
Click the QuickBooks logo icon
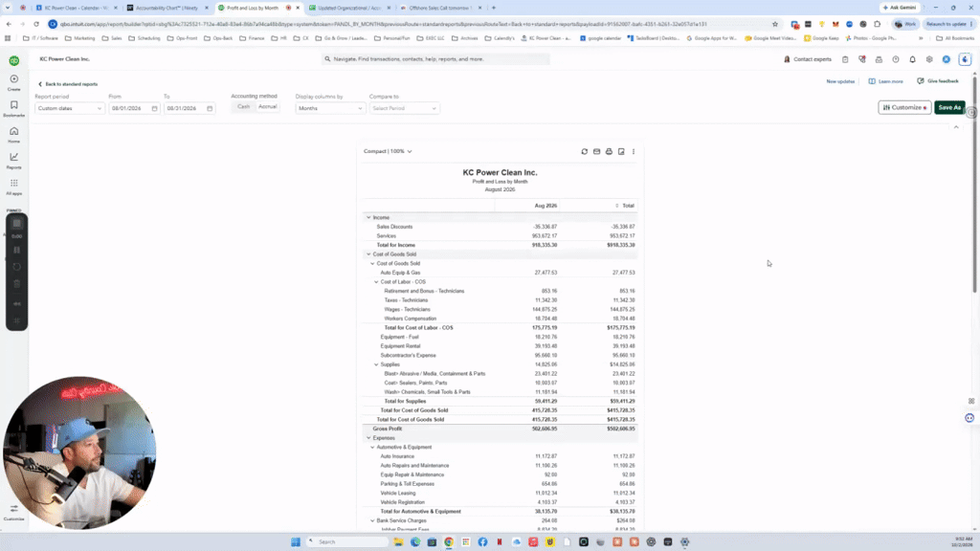[x=13, y=60]
